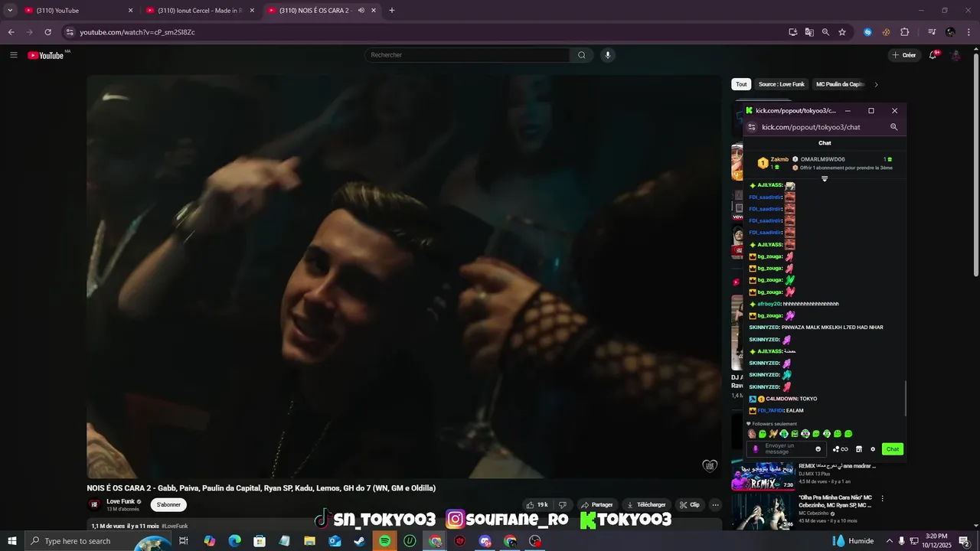This screenshot has width=980, height=551.
Task: Click the S'abonner subscribe button
Action: tap(168, 505)
